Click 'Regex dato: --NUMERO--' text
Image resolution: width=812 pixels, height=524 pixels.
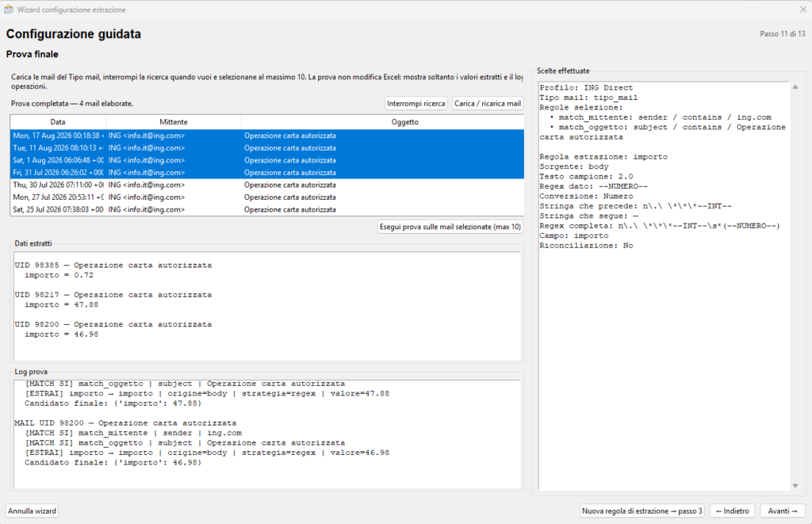(x=593, y=186)
